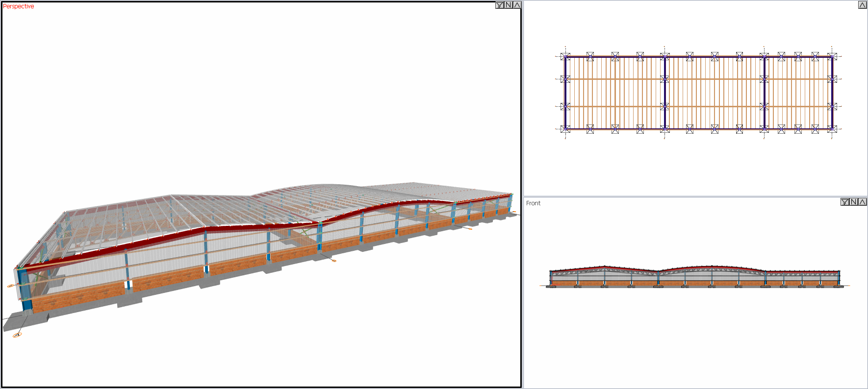The image size is (868, 389).
Task: Click the Front viewport label
Action: pyautogui.click(x=533, y=203)
